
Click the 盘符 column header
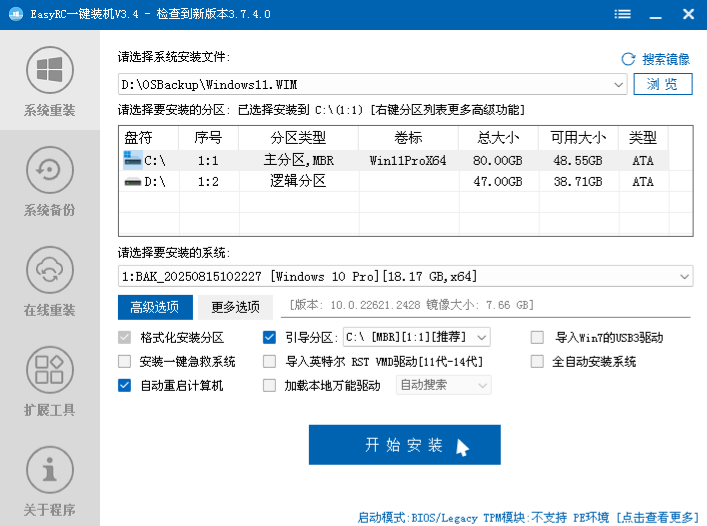click(149, 138)
